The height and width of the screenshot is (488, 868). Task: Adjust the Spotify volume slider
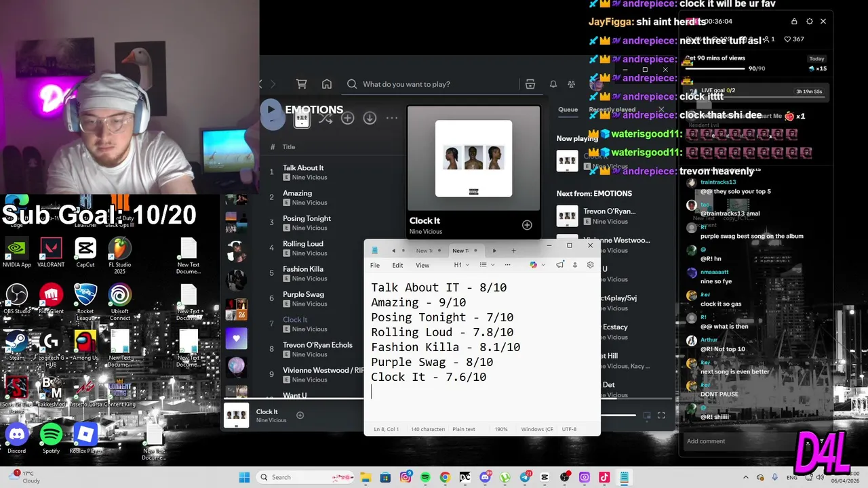[x=617, y=415]
